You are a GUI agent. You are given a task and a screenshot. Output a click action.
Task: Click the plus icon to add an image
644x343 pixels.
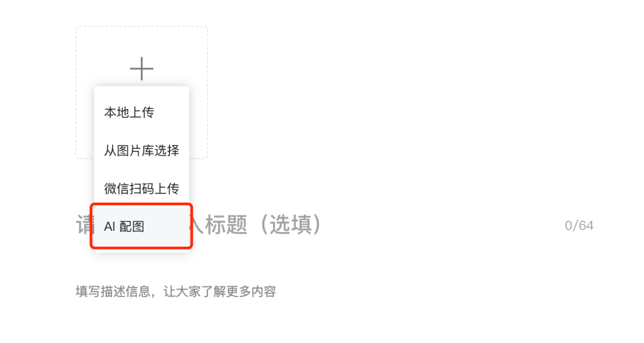click(x=142, y=69)
